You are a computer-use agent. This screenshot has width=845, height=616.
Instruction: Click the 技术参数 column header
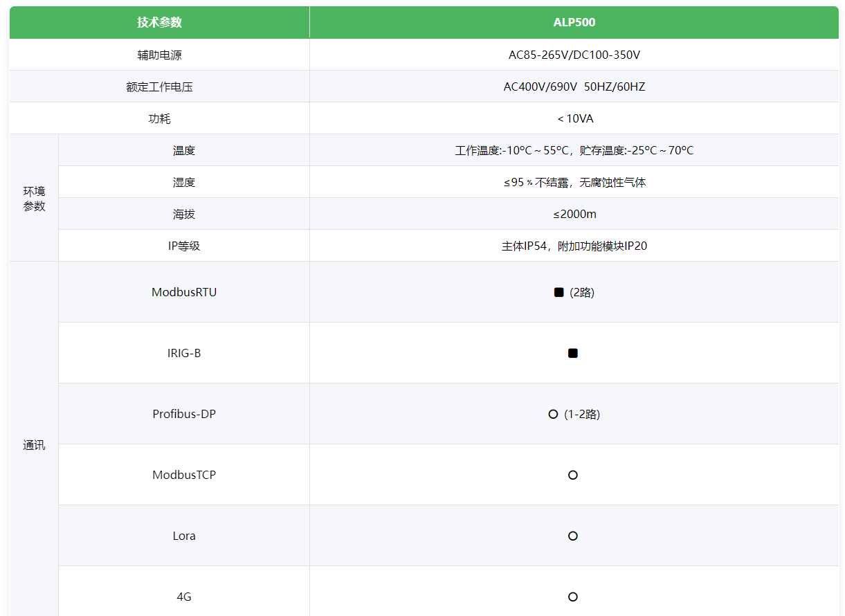point(159,22)
